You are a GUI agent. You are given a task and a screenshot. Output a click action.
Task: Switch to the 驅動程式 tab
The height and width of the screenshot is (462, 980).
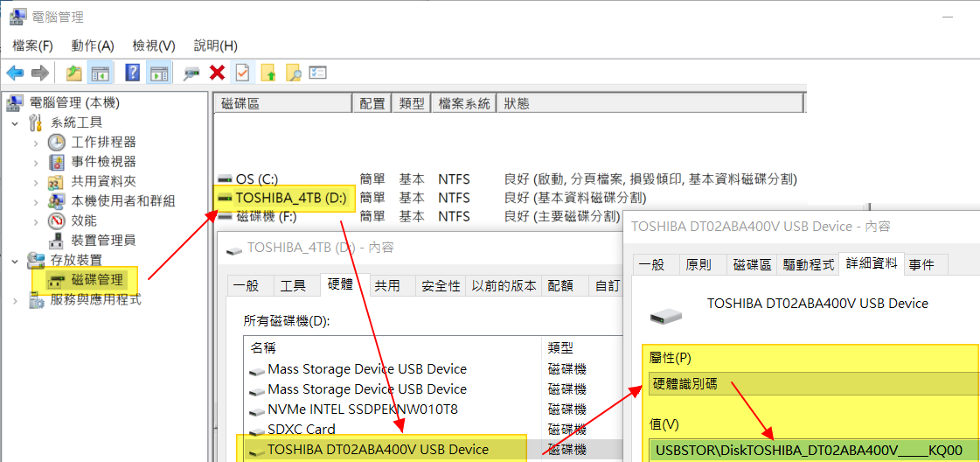[808, 264]
